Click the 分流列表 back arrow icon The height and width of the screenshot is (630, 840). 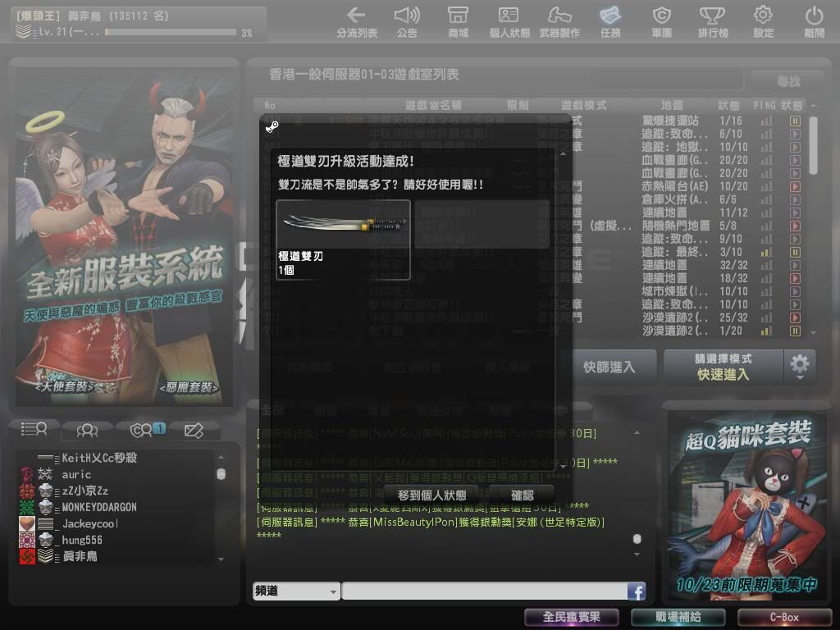click(356, 16)
